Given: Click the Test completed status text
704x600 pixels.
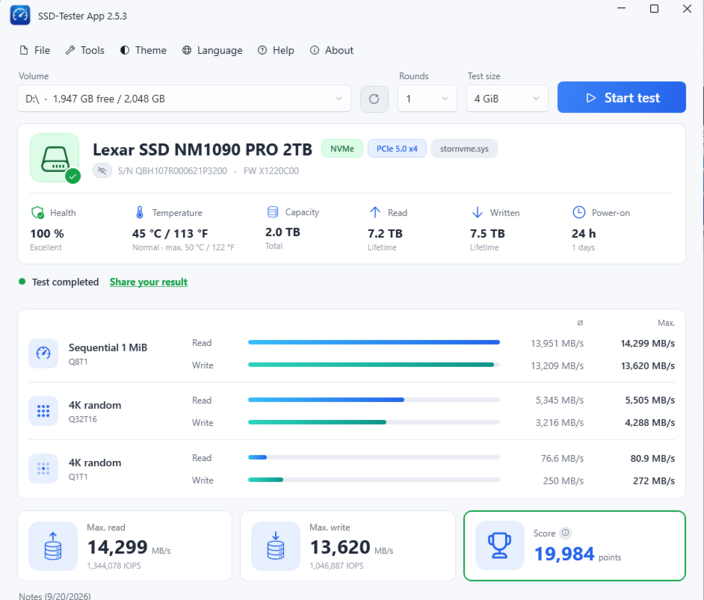Looking at the screenshot, I should click(x=65, y=282).
